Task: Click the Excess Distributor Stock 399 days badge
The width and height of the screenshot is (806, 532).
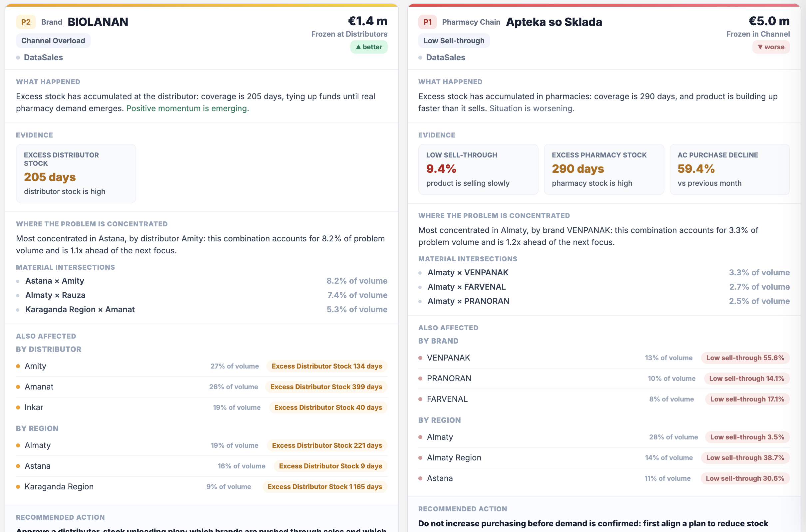Action: point(326,387)
